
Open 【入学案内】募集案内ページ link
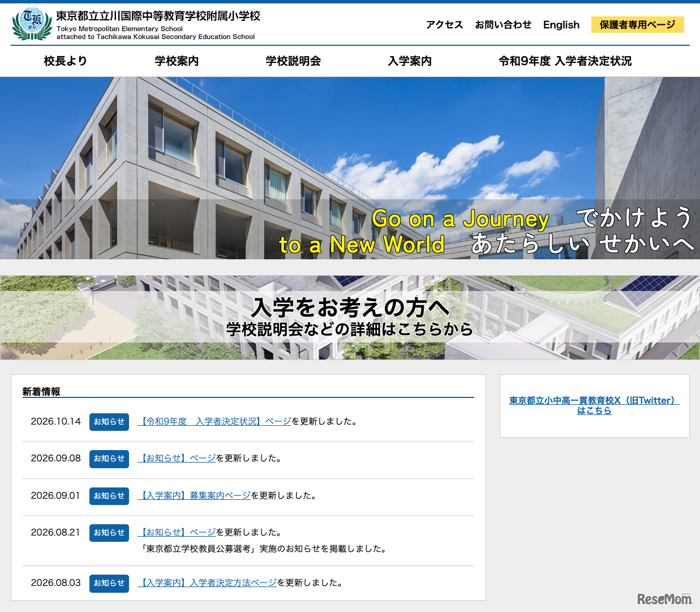[194, 495]
